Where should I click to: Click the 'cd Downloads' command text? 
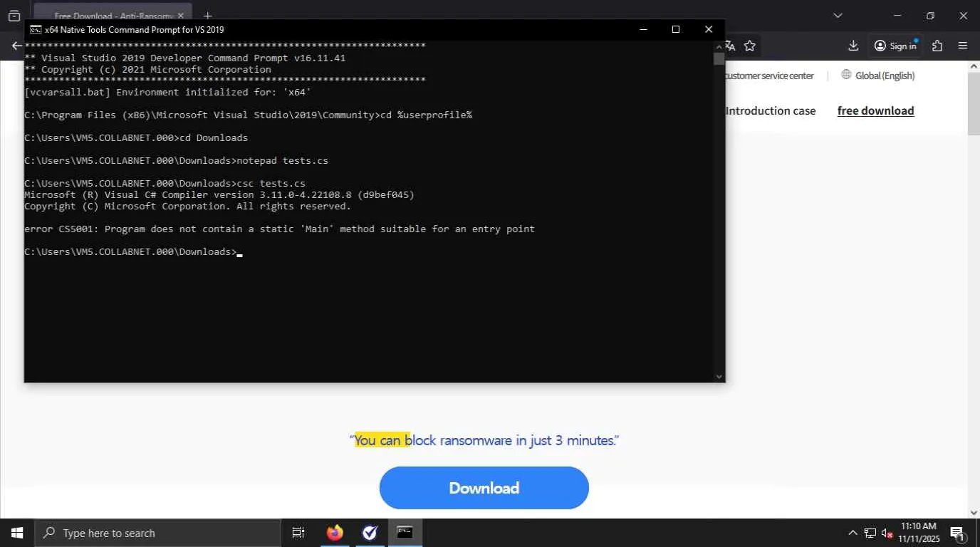coord(213,137)
